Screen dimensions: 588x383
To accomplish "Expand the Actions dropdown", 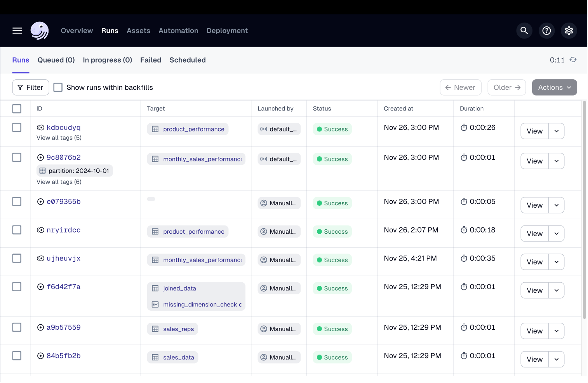I will pyautogui.click(x=554, y=87).
